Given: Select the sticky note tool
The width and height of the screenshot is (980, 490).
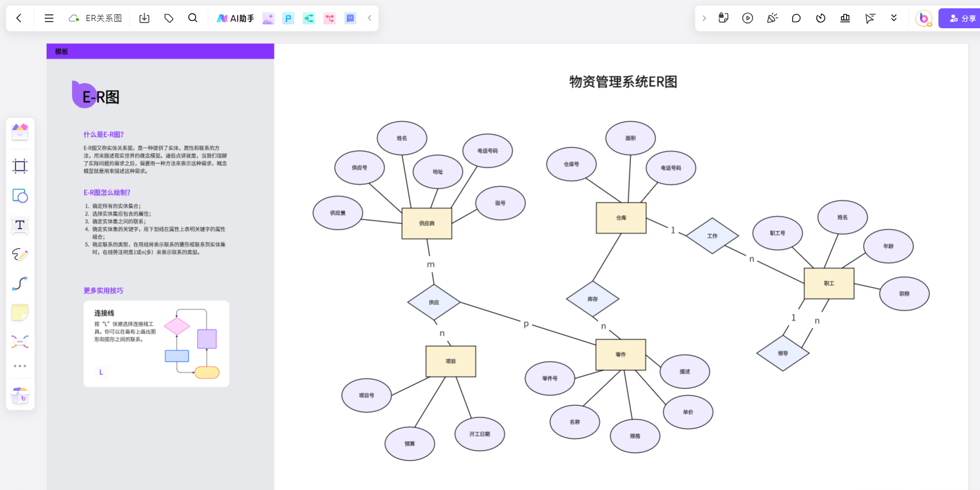Looking at the screenshot, I should pos(20,313).
